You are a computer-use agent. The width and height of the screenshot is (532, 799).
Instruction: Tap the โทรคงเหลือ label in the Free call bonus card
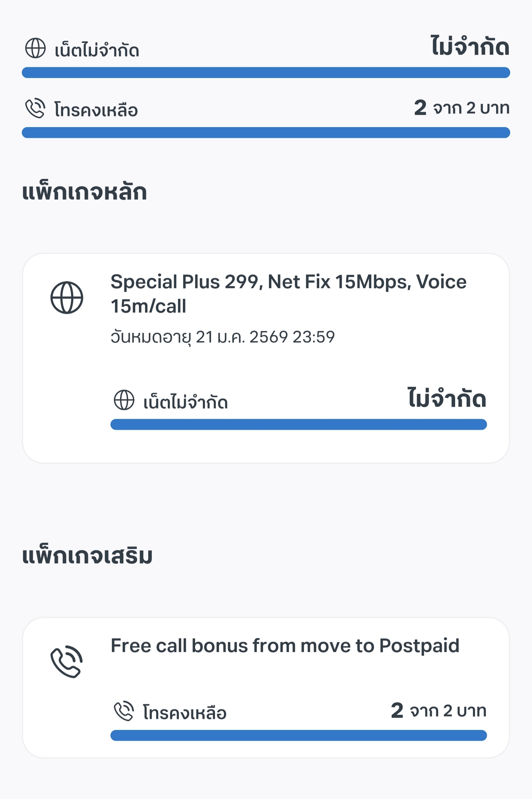coord(185,713)
